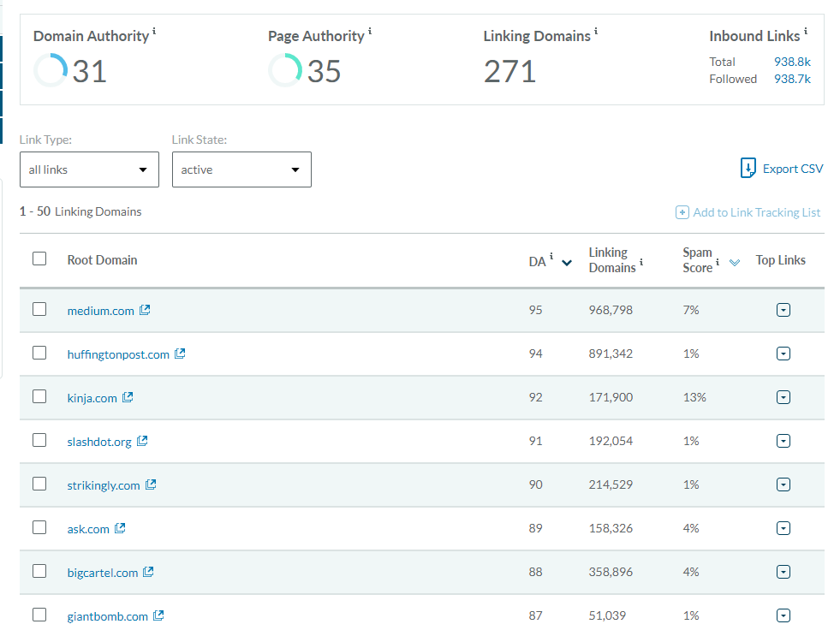Tick the slashdot.org row checkbox
The image size is (840, 636).
(39, 440)
